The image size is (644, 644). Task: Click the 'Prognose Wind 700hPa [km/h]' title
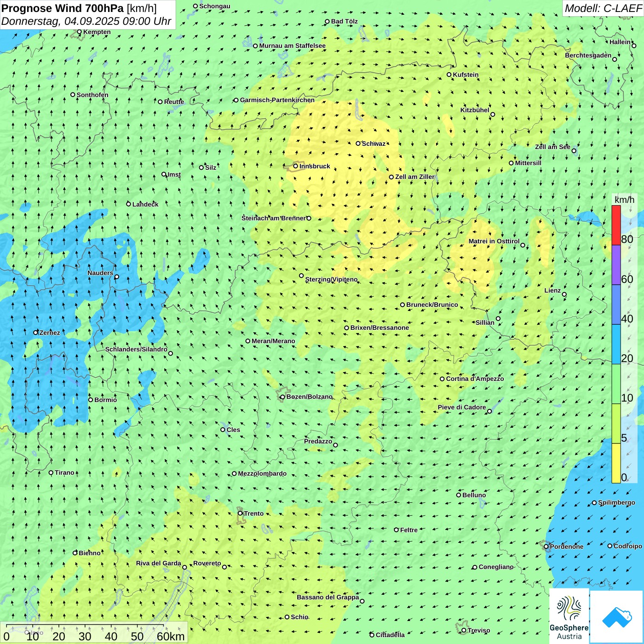coord(79,8)
